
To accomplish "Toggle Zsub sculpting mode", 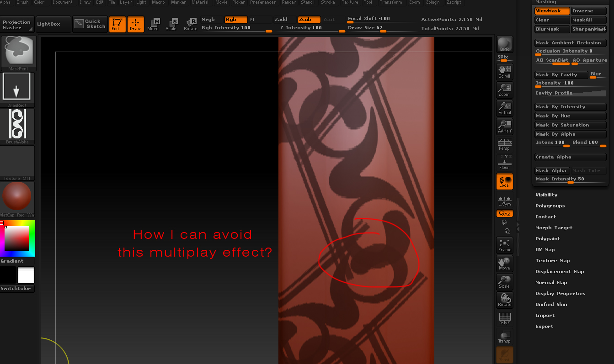I will [309, 20].
